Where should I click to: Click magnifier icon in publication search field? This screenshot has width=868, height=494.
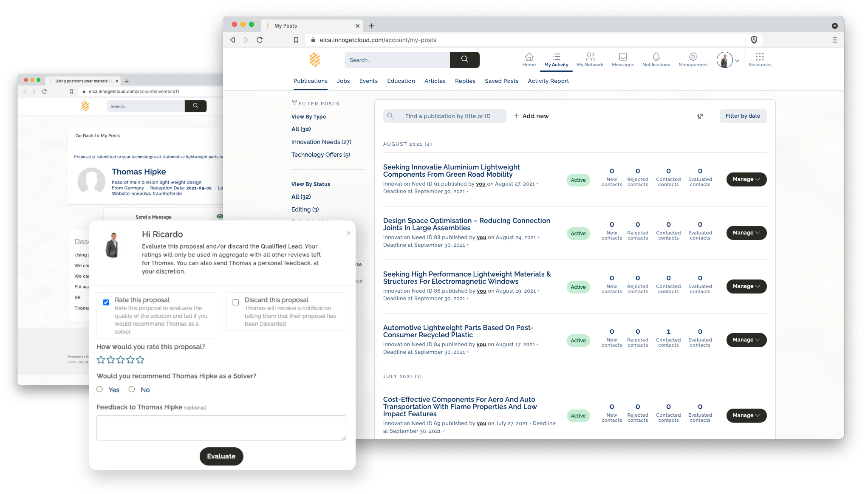390,116
